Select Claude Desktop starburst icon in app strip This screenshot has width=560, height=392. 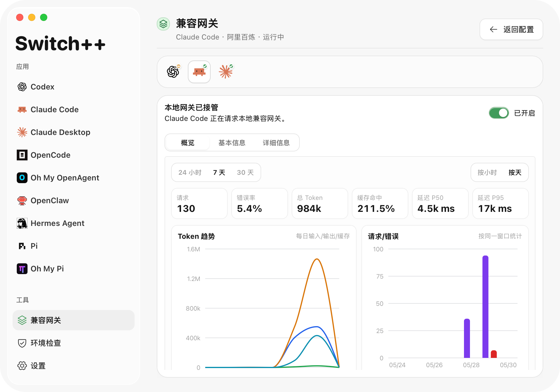(x=226, y=72)
